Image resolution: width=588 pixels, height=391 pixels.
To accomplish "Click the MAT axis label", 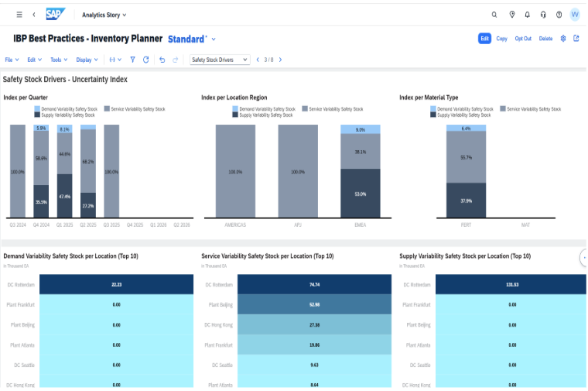I will tap(525, 225).
